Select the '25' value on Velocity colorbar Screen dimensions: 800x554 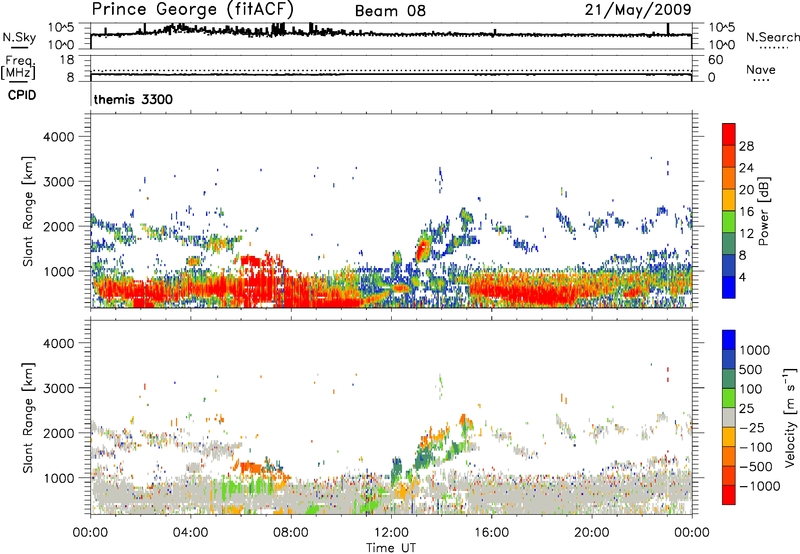tap(747, 409)
